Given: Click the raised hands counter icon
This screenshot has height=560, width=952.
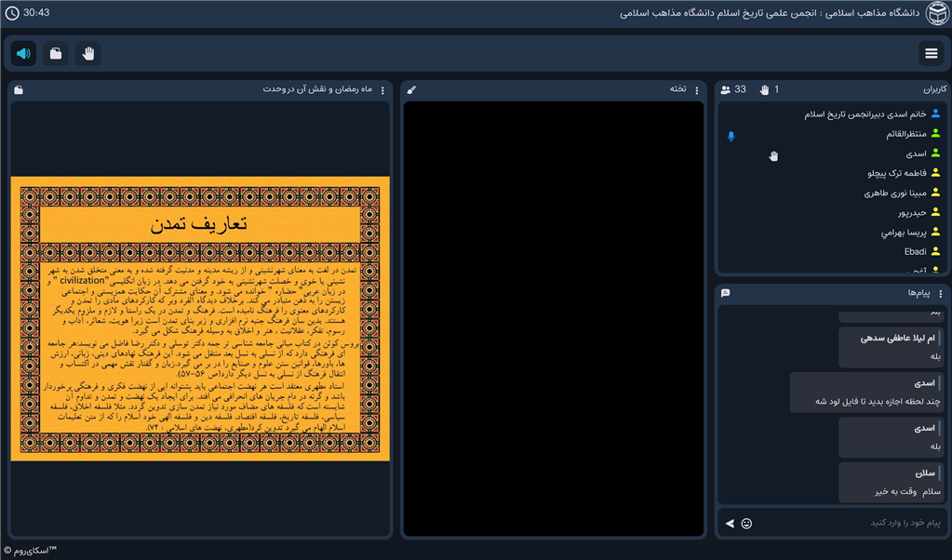Looking at the screenshot, I should [764, 90].
